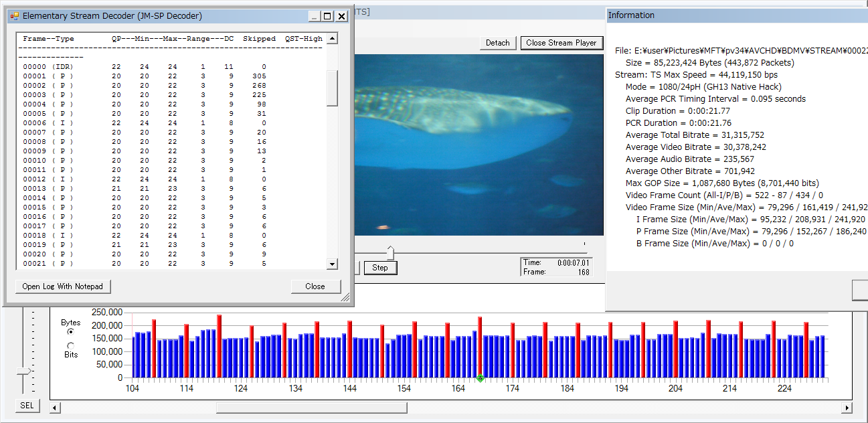Select the Bytes radio button
868x423 pixels.
[x=71, y=332]
